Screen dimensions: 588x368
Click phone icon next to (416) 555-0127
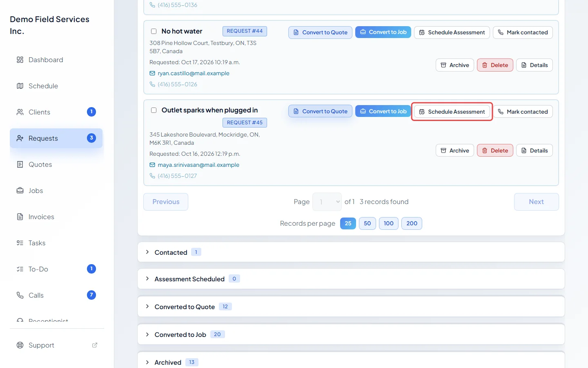tap(152, 176)
